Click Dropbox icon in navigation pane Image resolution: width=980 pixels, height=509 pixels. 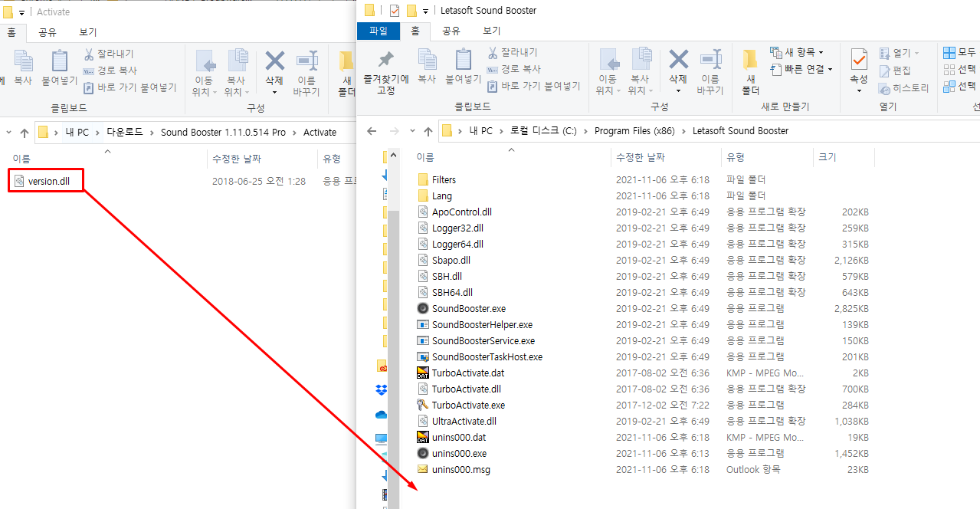(x=381, y=390)
